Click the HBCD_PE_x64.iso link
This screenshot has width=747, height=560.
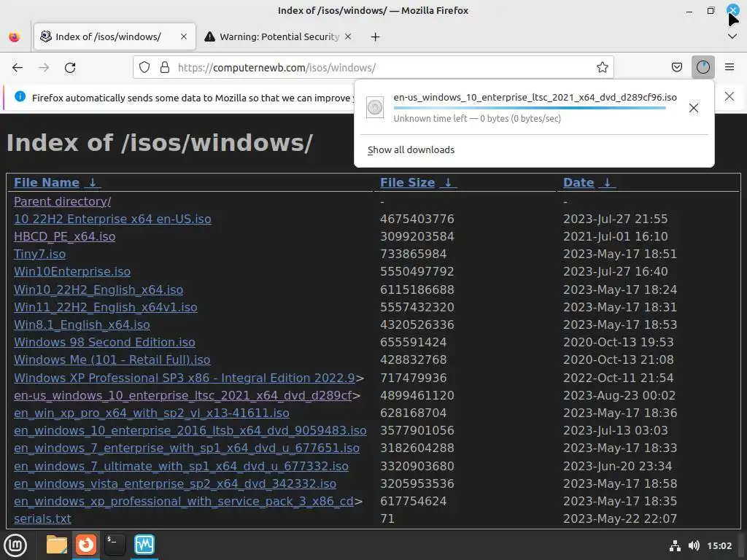click(64, 237)
